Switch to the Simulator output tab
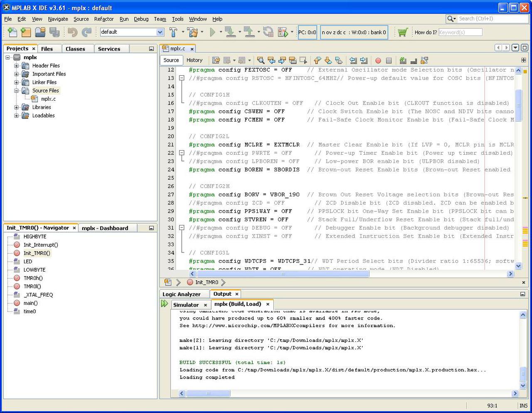Screen dimensions: 532x413 186,305
